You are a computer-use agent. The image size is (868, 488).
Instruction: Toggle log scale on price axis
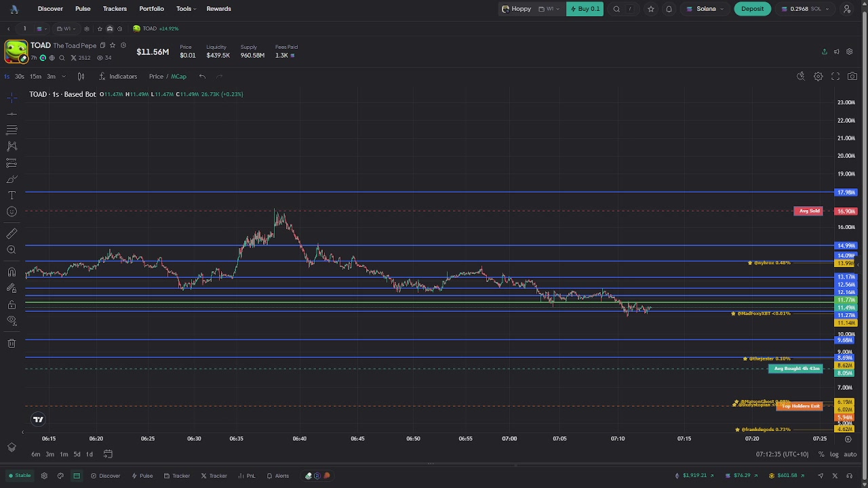point(834,454)
